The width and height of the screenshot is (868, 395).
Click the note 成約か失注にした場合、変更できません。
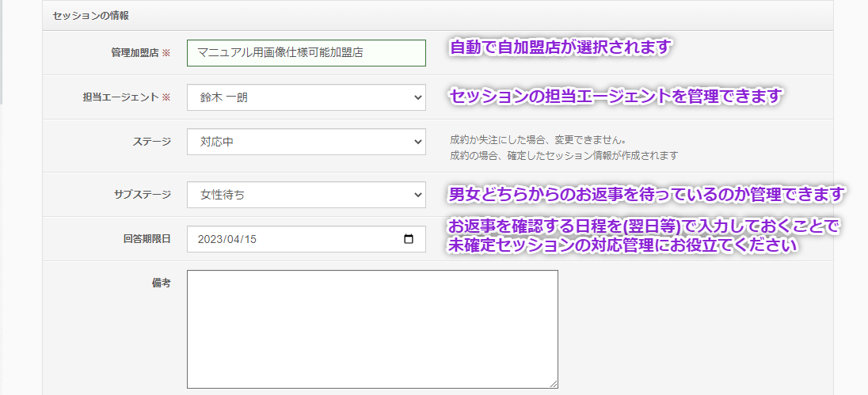(x=539, y=140)
